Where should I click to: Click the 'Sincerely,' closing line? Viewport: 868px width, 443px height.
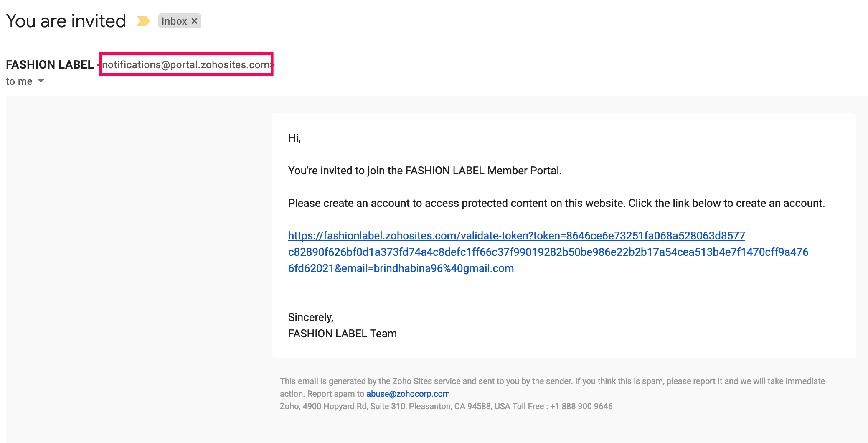310,317
